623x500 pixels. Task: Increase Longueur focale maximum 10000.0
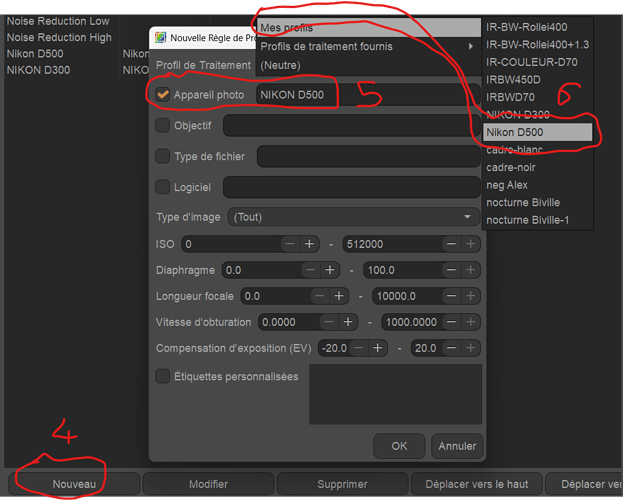click(x=470, y=296)
